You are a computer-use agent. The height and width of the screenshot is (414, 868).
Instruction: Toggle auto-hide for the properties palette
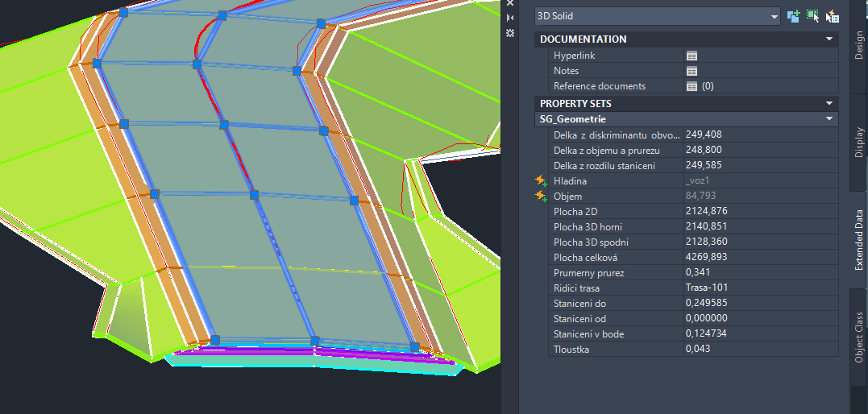pyautogui.click(x=509, y=18)
